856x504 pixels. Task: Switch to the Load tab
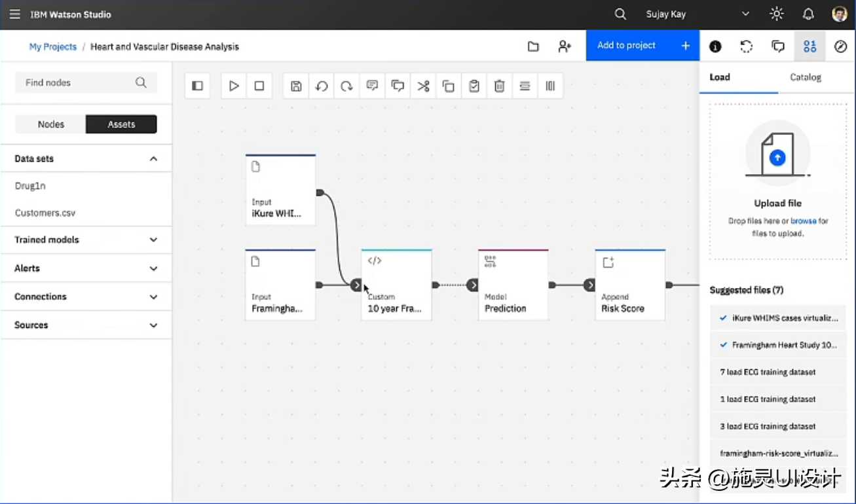point(739,77)
